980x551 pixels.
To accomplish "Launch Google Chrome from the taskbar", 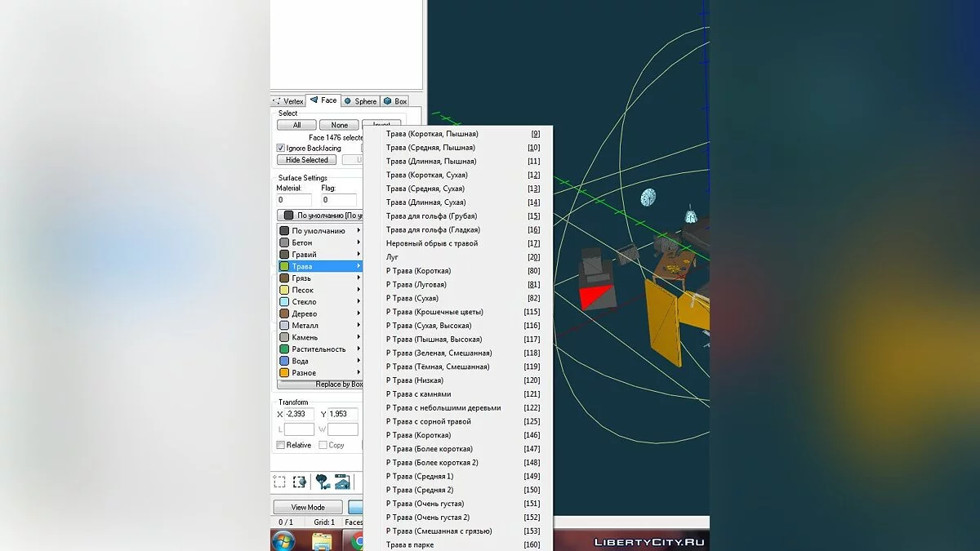I will pyautogui.click(x=357, y=540).
